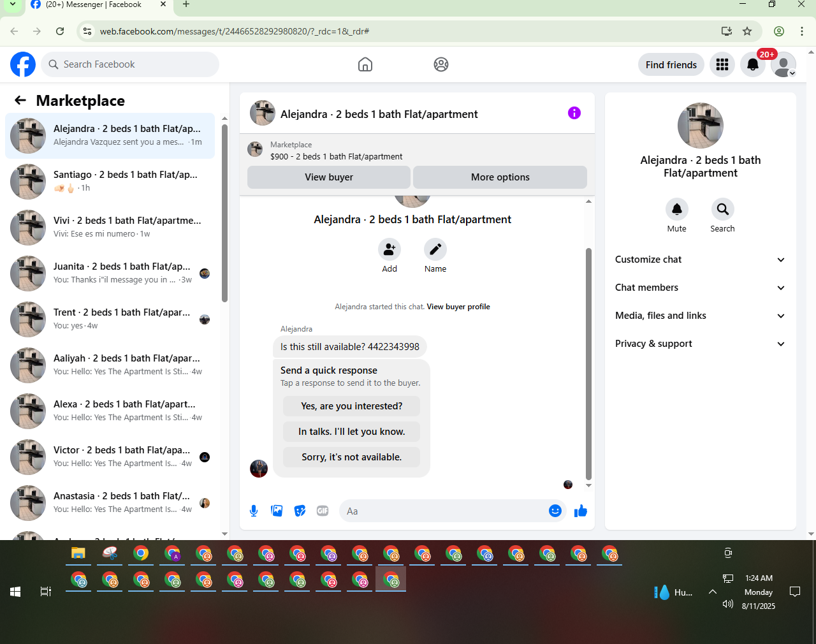816x644 pixels.
Task: Click the $900 listing thumbnail in banner
Action: click(255, 150)
